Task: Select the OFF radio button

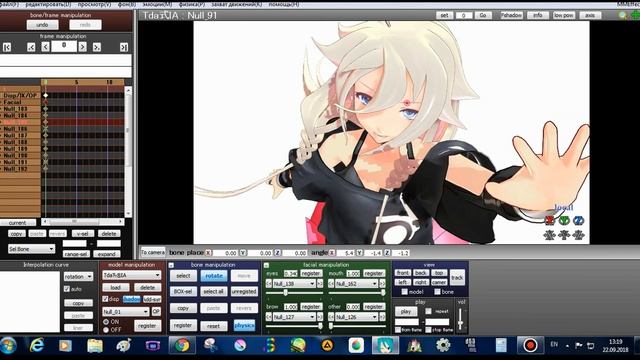Action: pyautogui.click(x=106, y=329)
